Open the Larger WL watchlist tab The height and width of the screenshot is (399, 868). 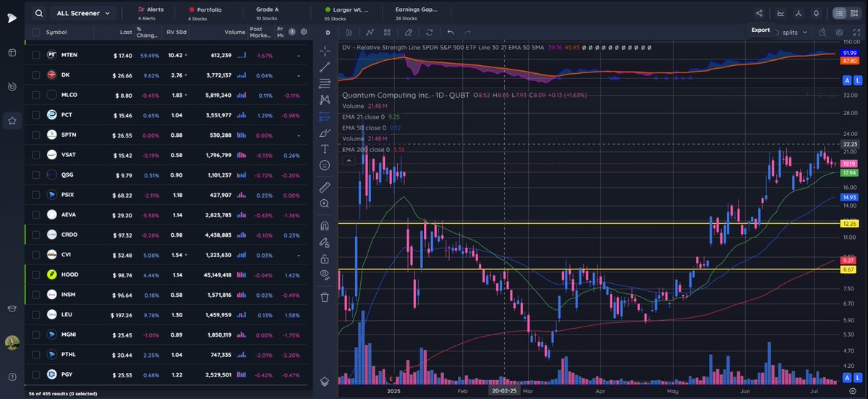(346, 13)
